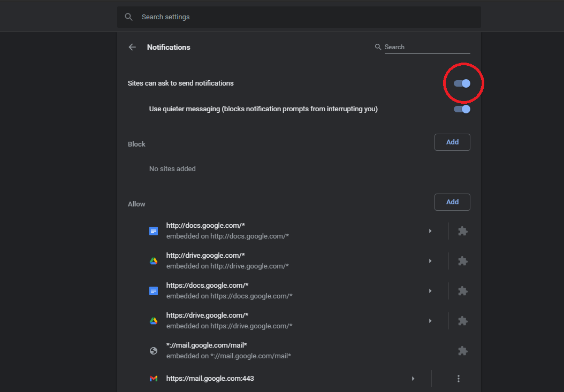This screenshot has width=564, height=392.
Task: Focus the Search settings field
Action: pyautogui.click(x=299, y=17)
